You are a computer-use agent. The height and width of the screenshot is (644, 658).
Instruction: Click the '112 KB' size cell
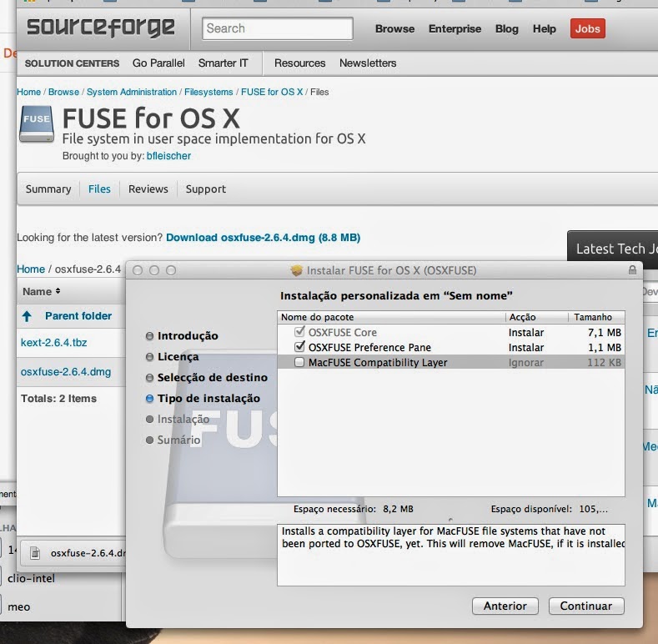point(604,362)
